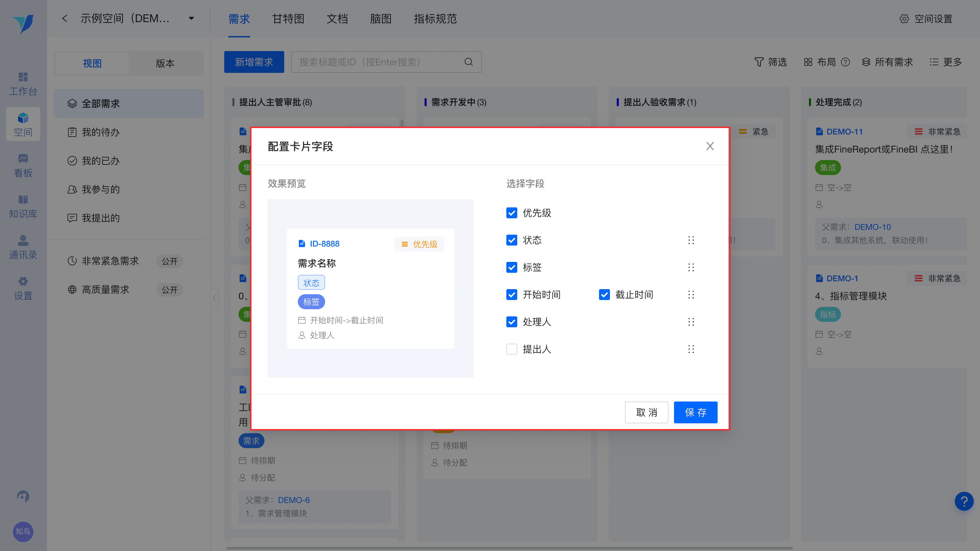Switch to the 甘特图 tab
Viewport: 980px width, 551px height.
[288, 18]
